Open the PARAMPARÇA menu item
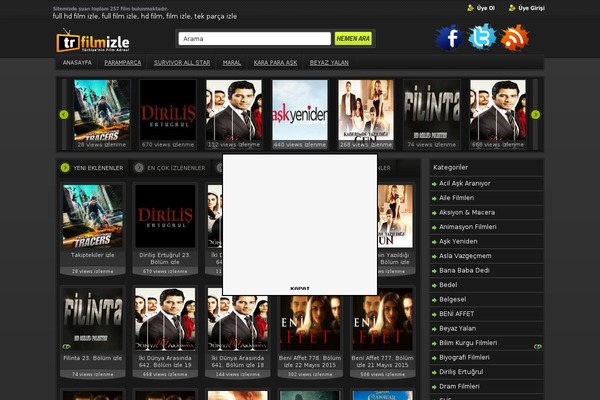This screenshot has width=600, height=400. tap(122, 62)
